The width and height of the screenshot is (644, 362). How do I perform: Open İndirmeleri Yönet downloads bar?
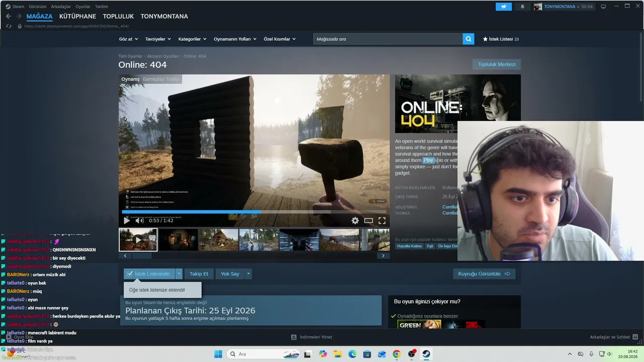(311, 337)
